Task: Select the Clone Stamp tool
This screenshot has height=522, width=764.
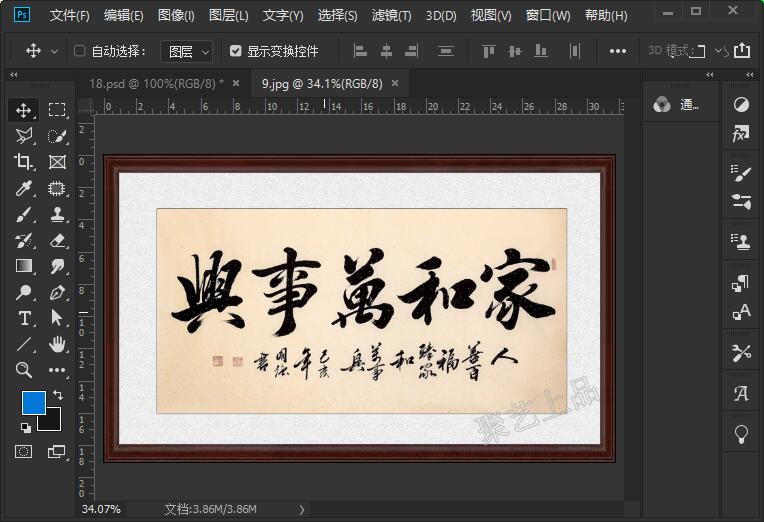Action: coord(57,214)
